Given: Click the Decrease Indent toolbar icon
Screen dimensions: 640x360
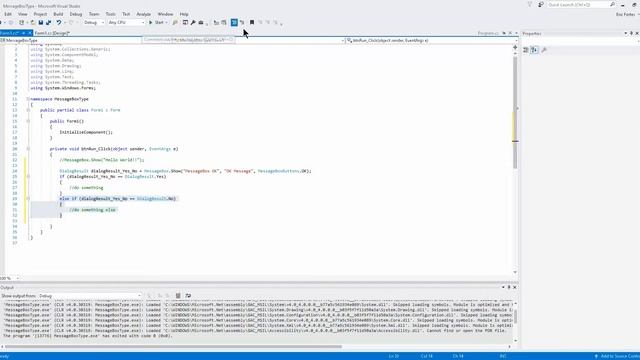Looking at the screenshot, I should [x=216, y=22].
